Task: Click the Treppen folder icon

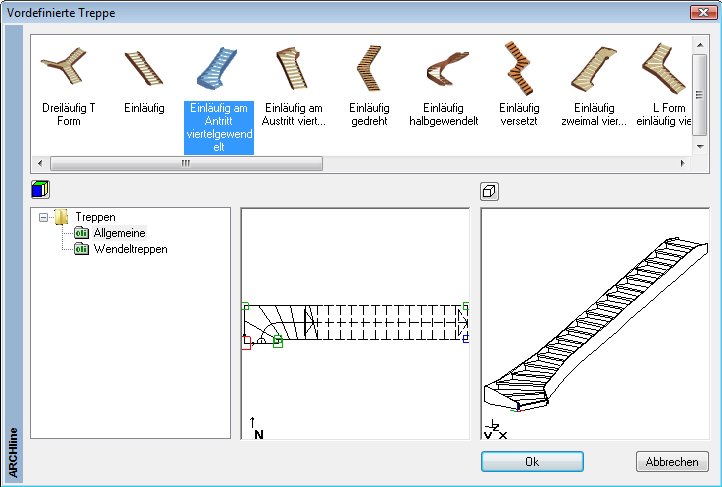Action: pyautogui.click(x=61, y=217)
